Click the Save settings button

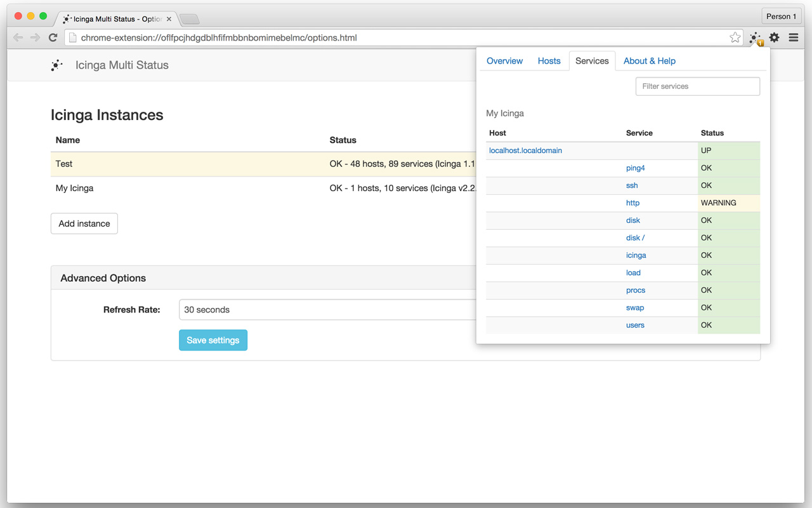point(213,340)
